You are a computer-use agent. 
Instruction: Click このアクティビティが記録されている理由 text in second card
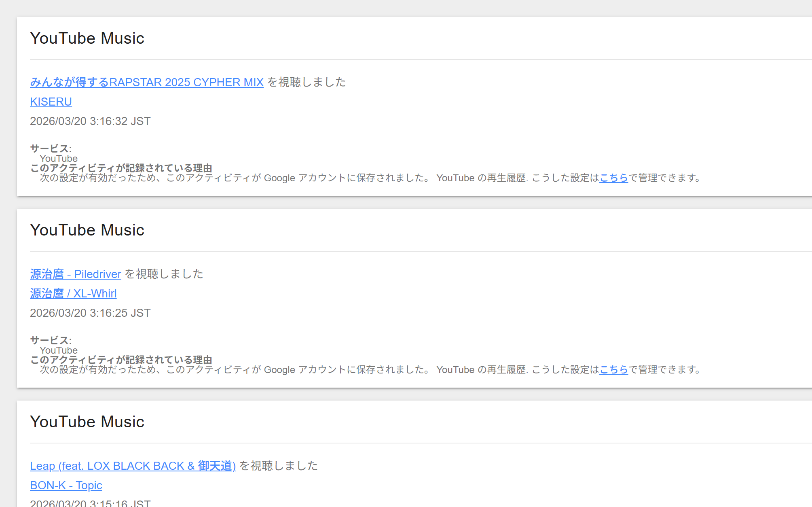click(x=122, y=360)
